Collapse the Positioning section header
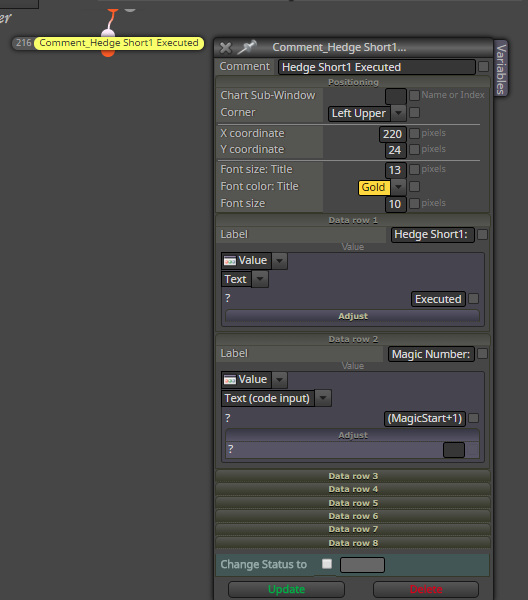The width and height of the screenshot is (528, 600). click(353, 82)
